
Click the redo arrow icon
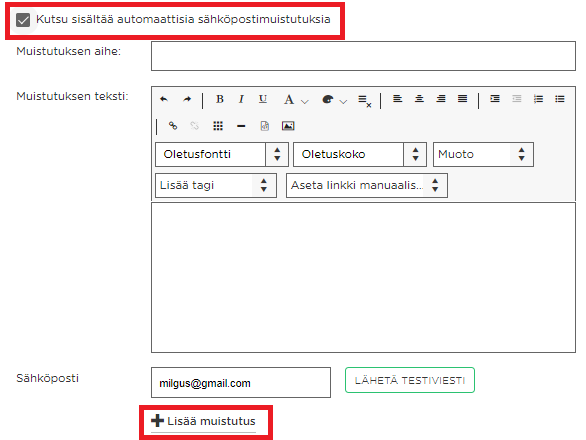tap(187, 99)
